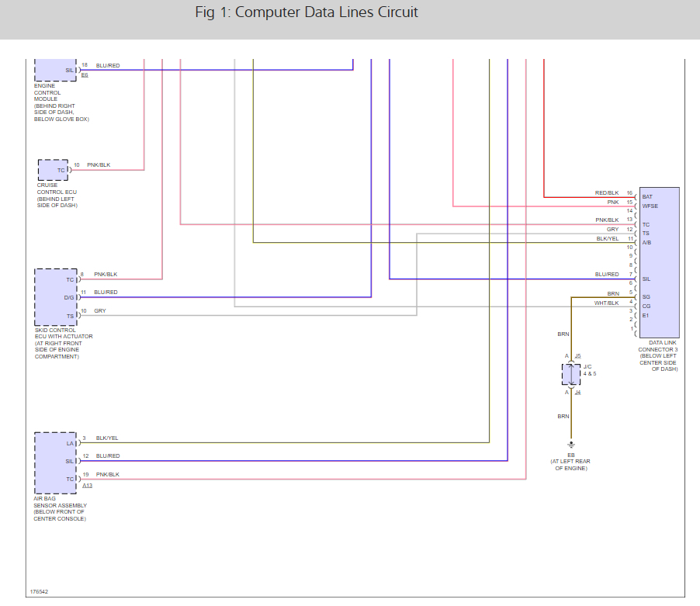Click the RED/BLK wire label at pin 16
This screenshot has width=700, height=606.
[x=607, y=192]
